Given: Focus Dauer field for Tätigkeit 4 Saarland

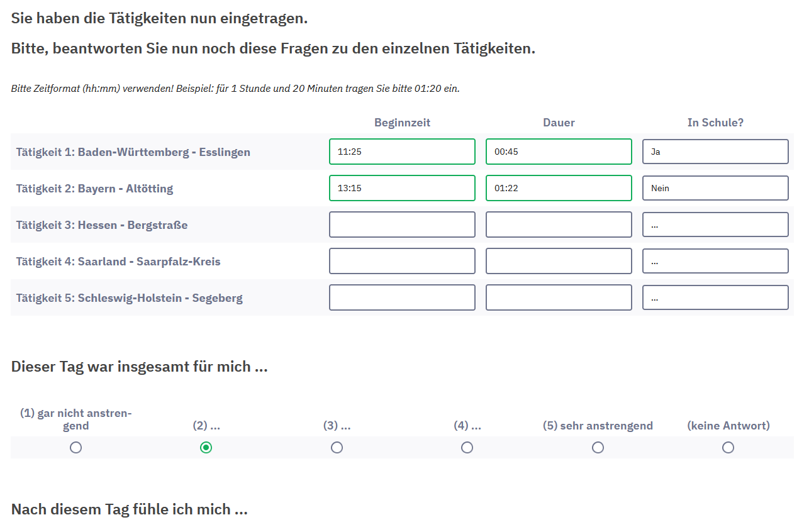Looking at the screenshot, I should [x=559, y=261].
